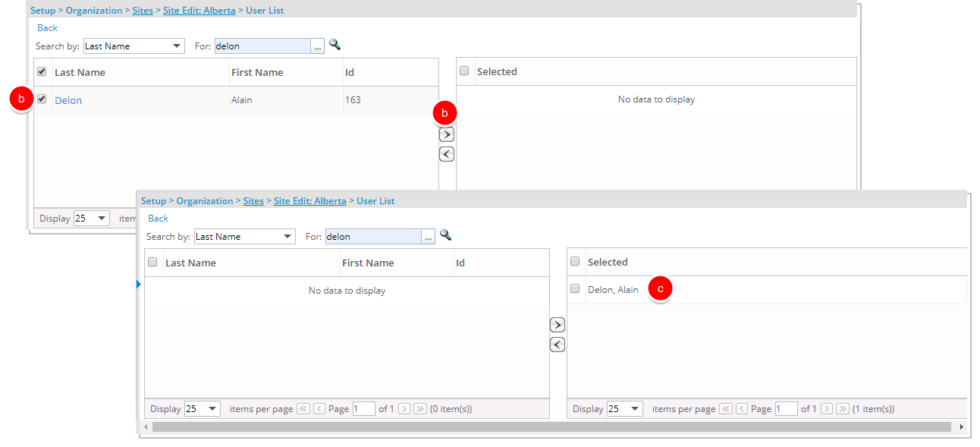Uncheck the checked Last Name header checkbox
This screenshot has width=980, height=447.
click(42, 72)
